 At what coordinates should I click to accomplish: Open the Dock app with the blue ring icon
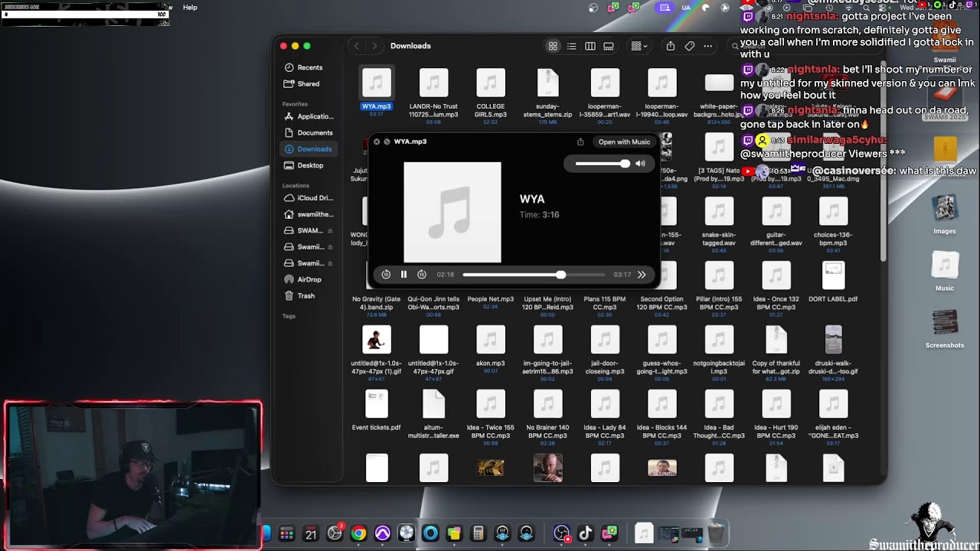430,533
